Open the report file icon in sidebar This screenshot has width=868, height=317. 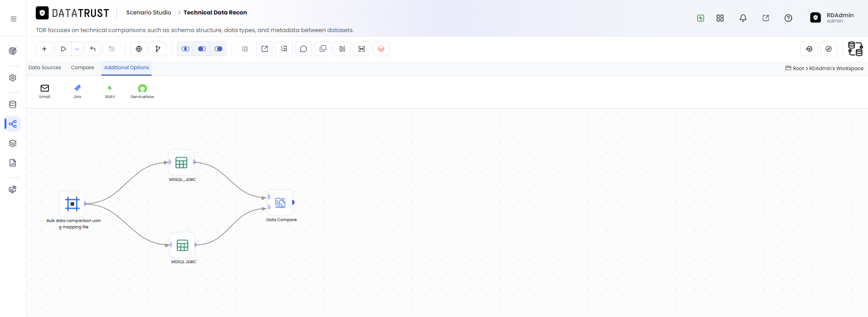[13, 163]
